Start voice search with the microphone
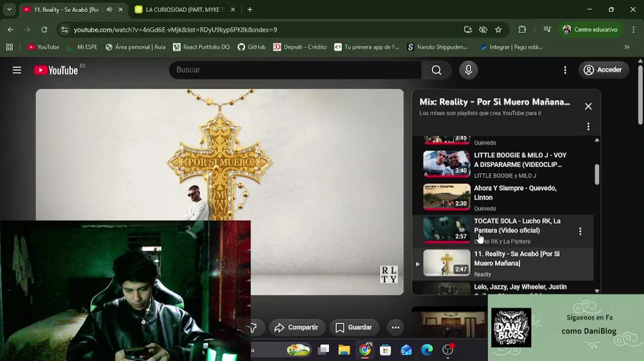 pos(468,70)
